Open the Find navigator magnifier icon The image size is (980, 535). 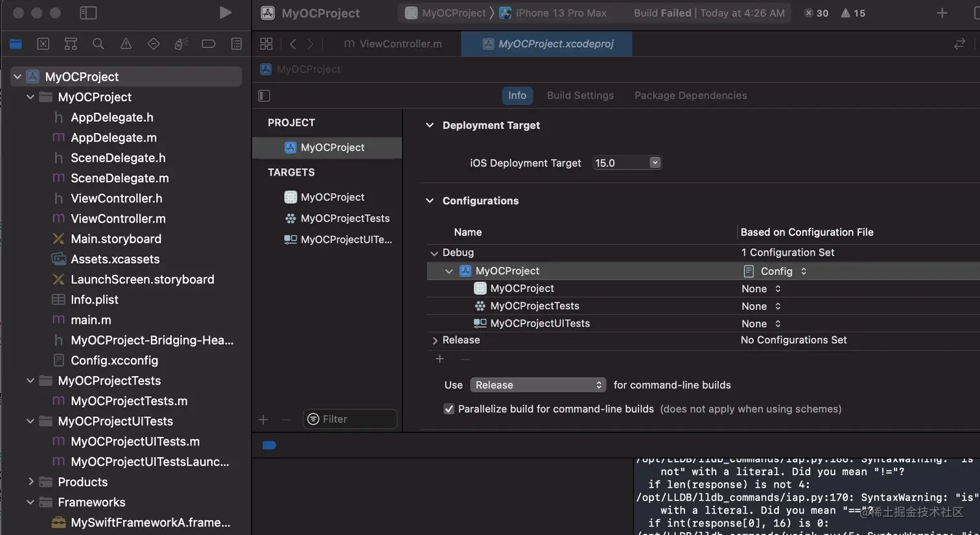(99, 44)
